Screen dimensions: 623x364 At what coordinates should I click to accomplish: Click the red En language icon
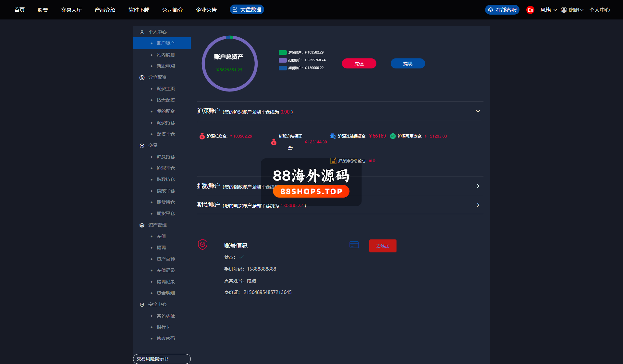530,10
